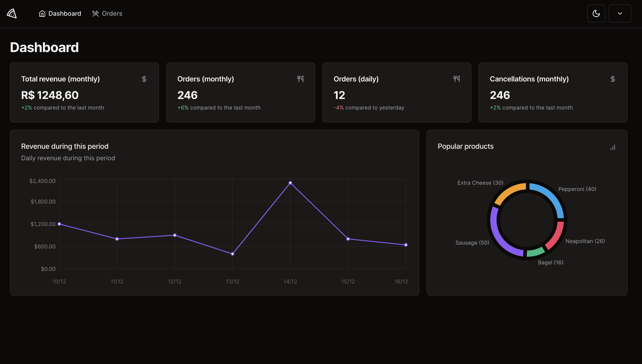The image size is (642, 364).
Task: Click the '12' value on Orders (daily)
Action: point(339,95)
